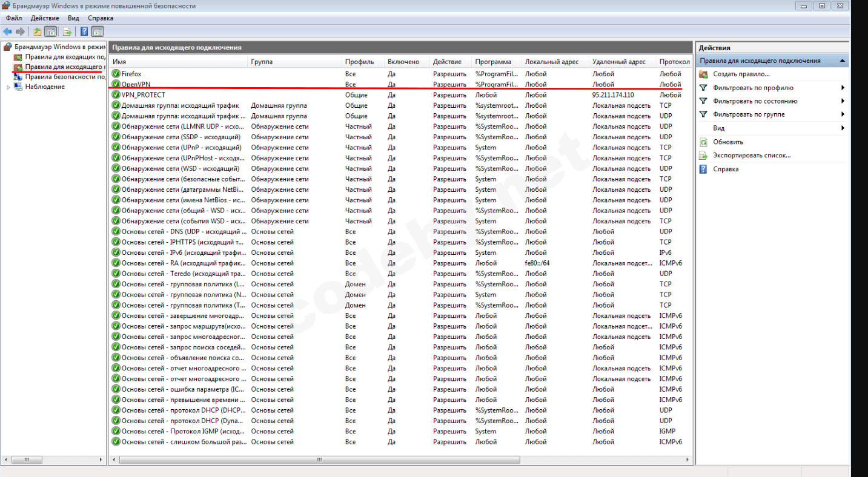Viewport: 868px width, 477px height.
Task: Click the filter icon next to Фильтровать по профилю
Action: tap(703, 88)
